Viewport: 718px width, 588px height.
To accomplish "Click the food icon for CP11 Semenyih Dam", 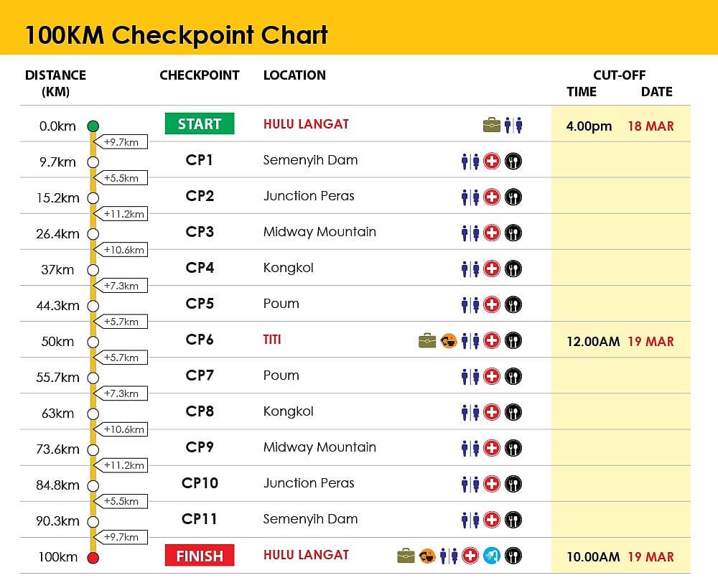I will click(x=513, y=521).
